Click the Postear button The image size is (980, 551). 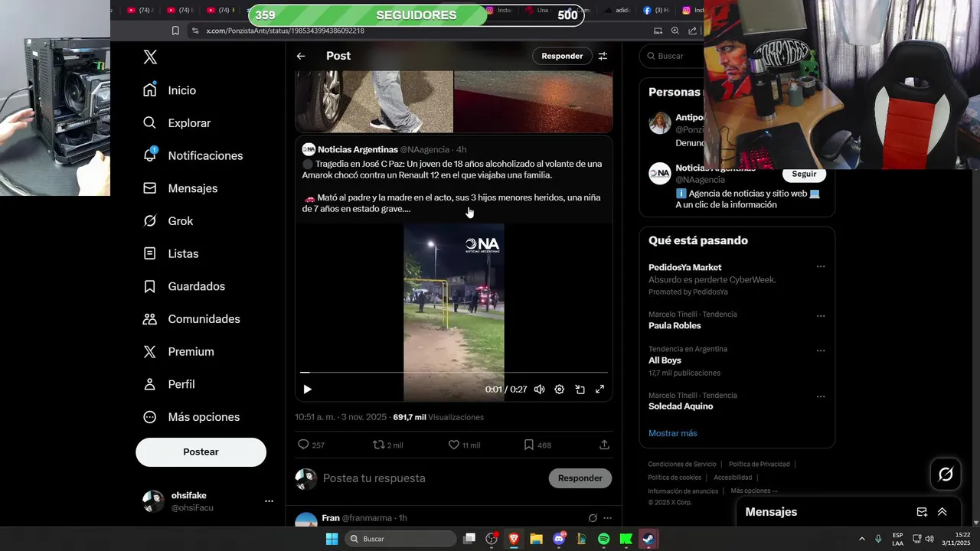point(201,452)
